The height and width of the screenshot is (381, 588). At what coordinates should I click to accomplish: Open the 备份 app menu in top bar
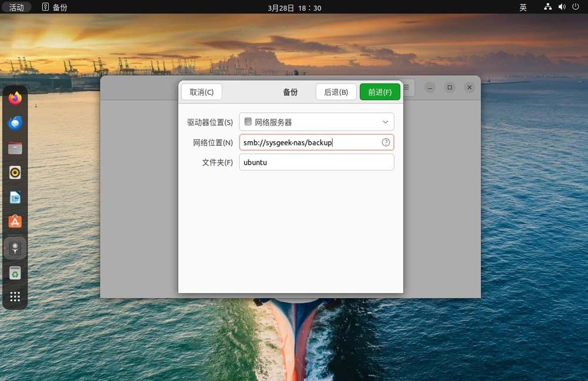[x=55, y=8]
